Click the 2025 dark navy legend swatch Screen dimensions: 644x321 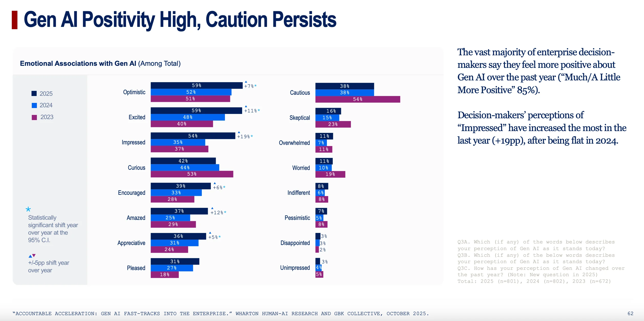[34, 93]
